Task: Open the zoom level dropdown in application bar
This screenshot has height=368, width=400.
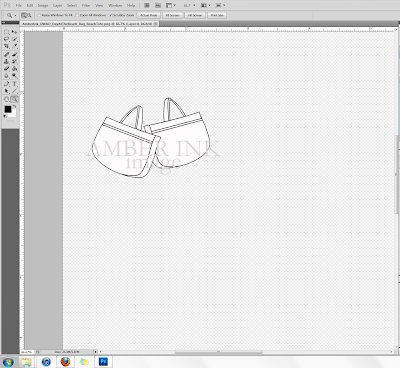Action: tap(189, 5)
